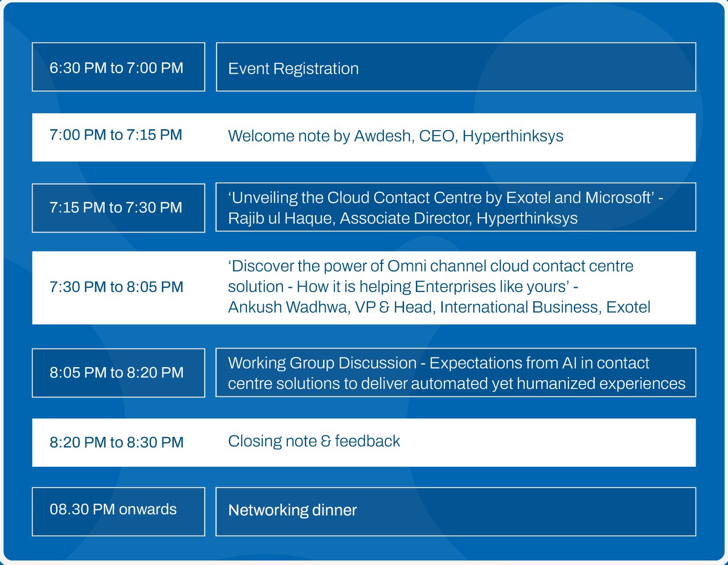Click the Networking dinner entry
728x565 pixels.
(x=456, y=512)
